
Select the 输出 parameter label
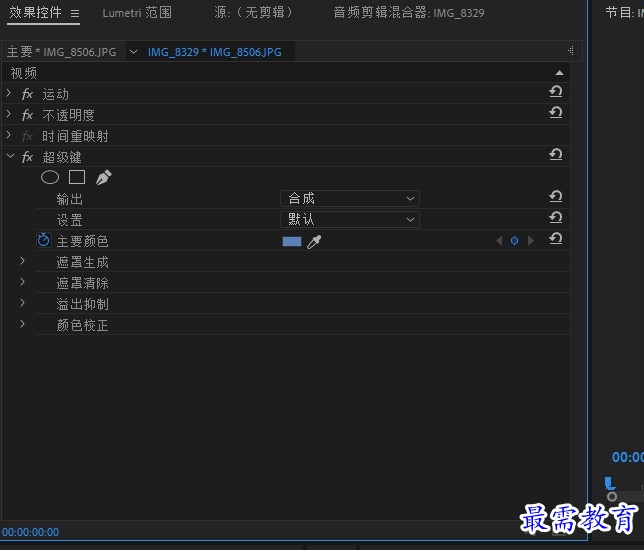coord(70,200)
